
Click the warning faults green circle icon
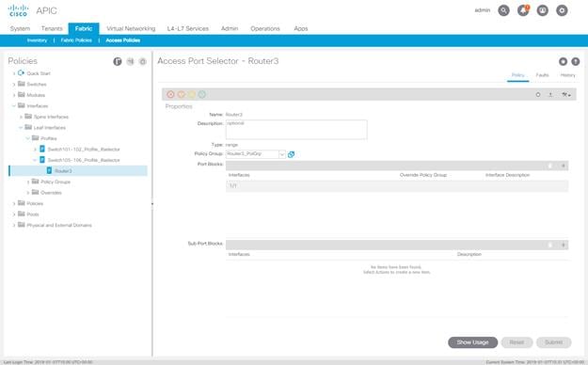(201, 94)
